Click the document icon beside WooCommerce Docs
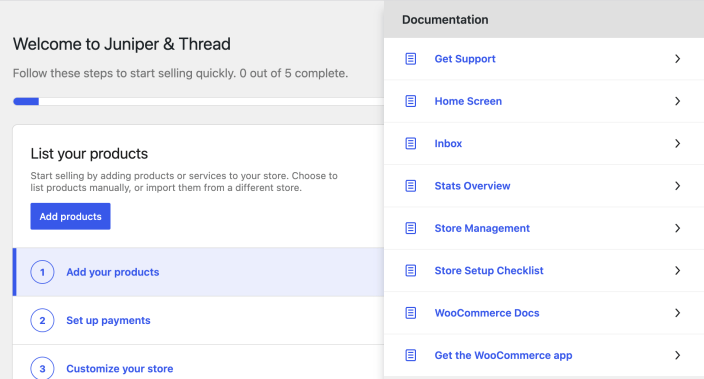Viewport: 704px width, 379px height. 410,313
